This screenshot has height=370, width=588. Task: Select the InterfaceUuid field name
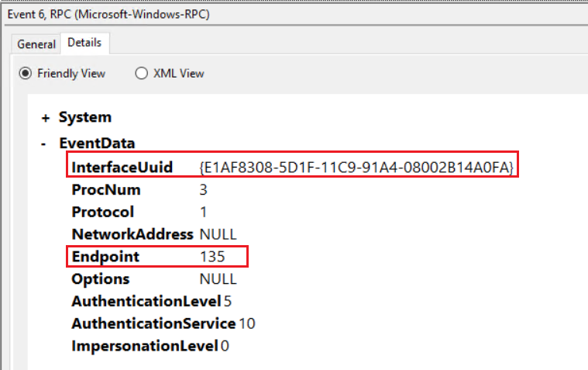point(122,167)
